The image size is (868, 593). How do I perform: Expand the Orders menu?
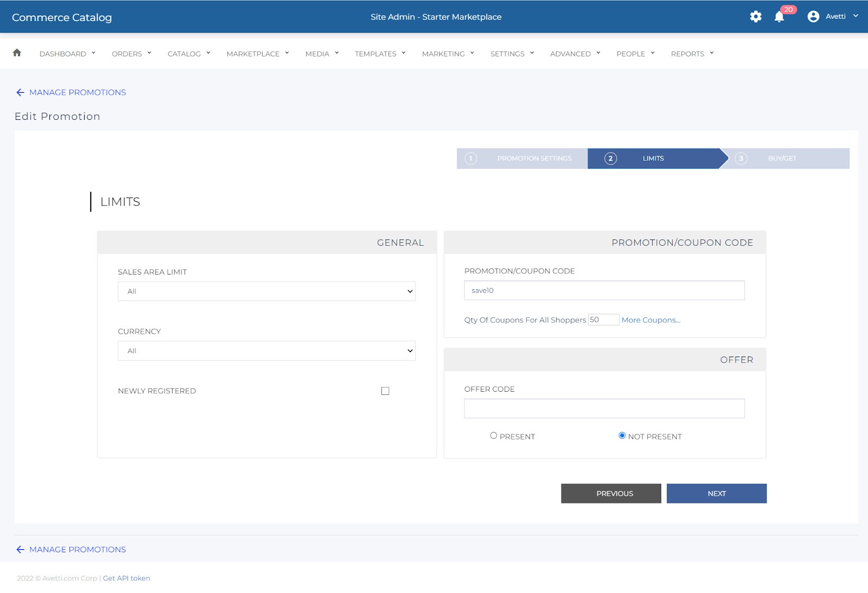(x=131, y=54)
